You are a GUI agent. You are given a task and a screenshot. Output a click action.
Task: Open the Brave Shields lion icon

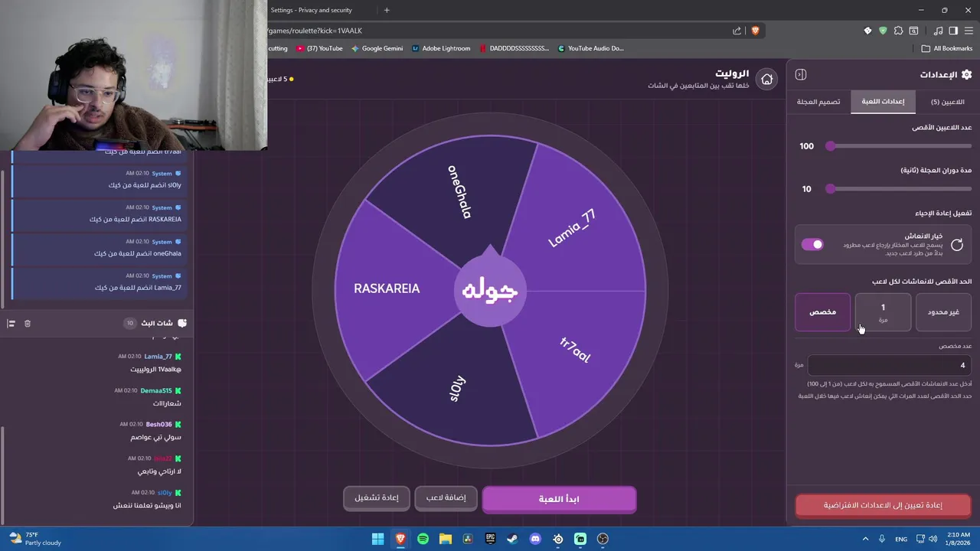(755, 31)
